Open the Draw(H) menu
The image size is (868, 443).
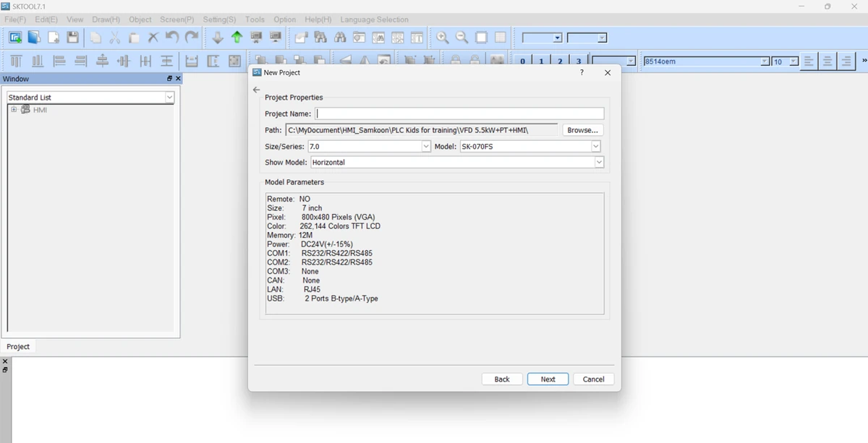point(106,20)
